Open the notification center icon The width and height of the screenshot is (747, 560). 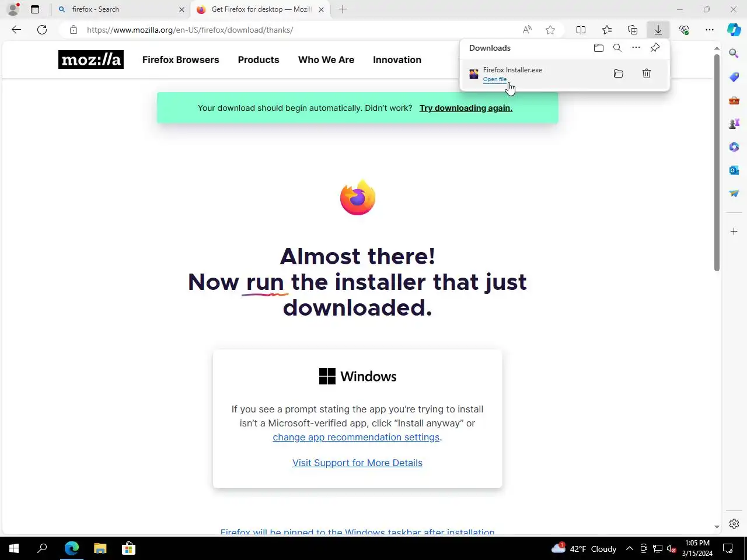coord(728,548)
